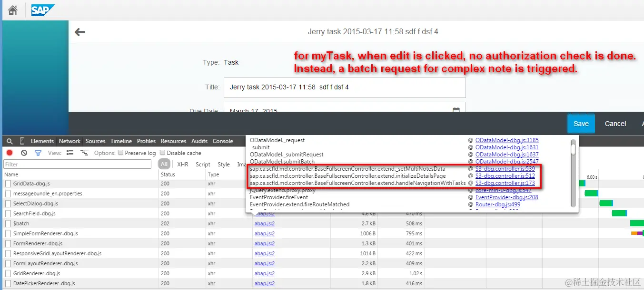This screenshot has height=290, width=644.
Task: Click the SAP logo
Action: [x=43, y=10]
